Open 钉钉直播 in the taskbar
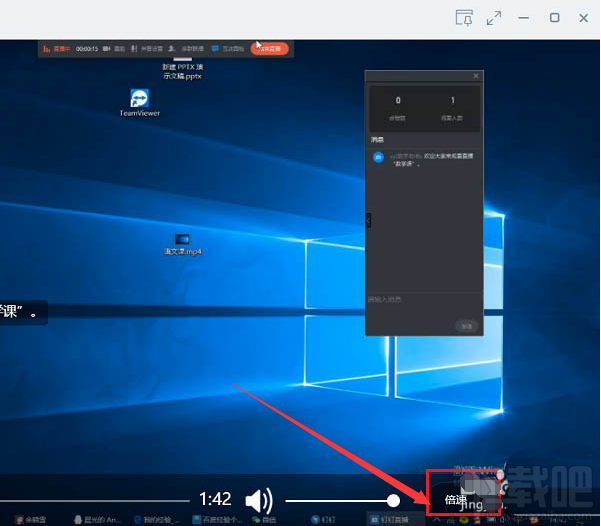The width and height of the screenshot is (601, 526). [390, 520]
